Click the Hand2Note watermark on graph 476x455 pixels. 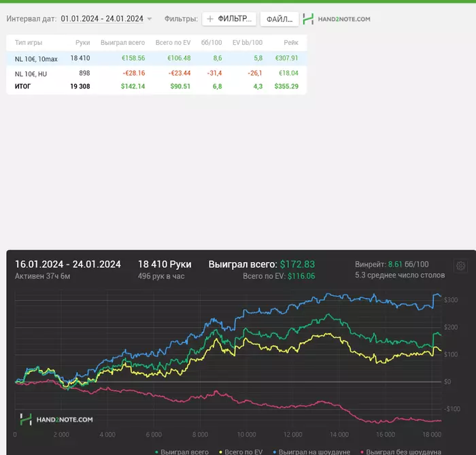(56, 420)
